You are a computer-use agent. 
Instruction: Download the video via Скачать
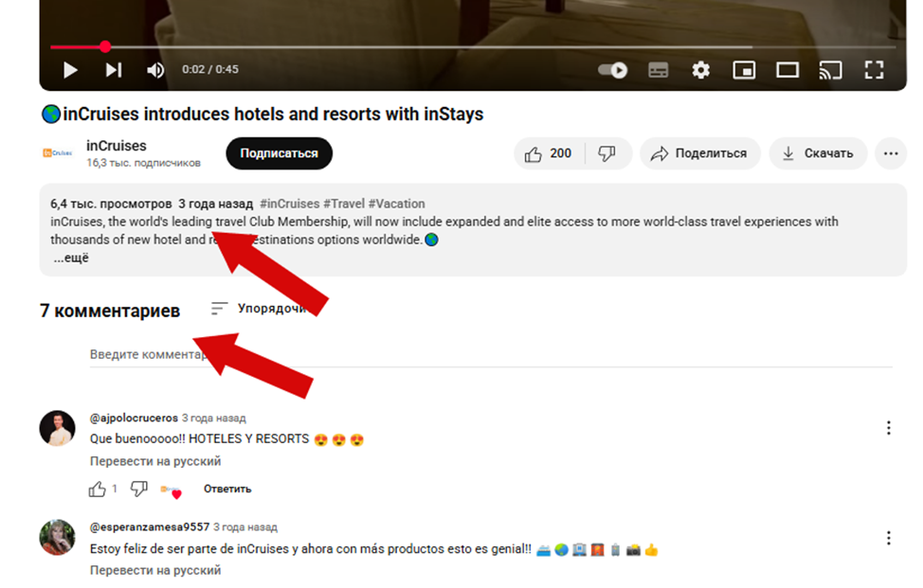pyautogui.click(x=818, y=153)
